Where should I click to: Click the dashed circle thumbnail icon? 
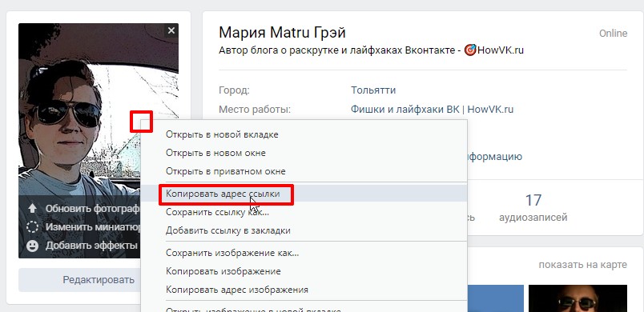(x=32, y=226)
